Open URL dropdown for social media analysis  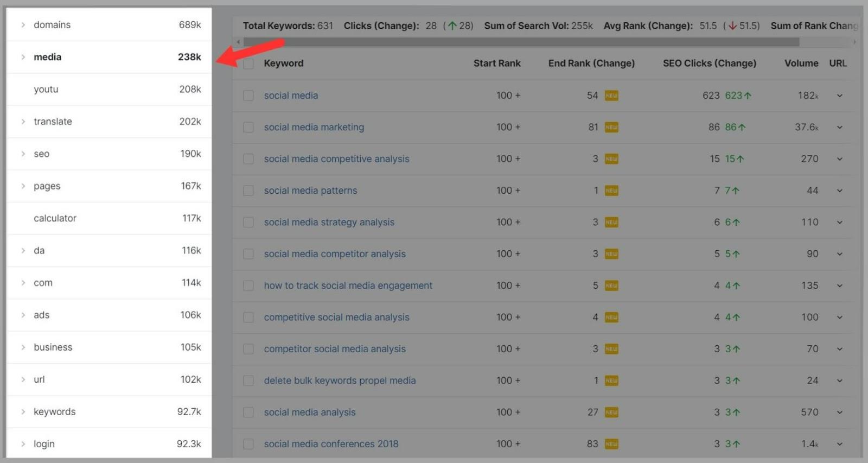(839, 413)
